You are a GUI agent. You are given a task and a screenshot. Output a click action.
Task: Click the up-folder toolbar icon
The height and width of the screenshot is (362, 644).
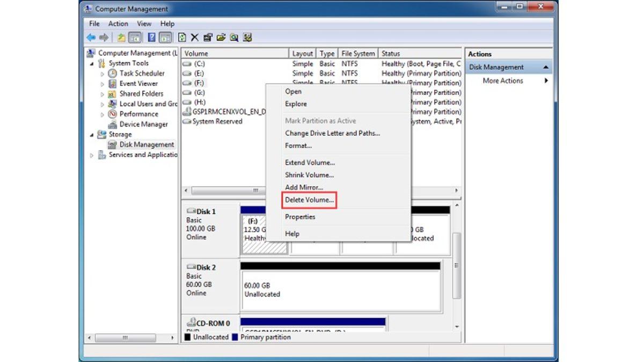click(x=121, y=38)
